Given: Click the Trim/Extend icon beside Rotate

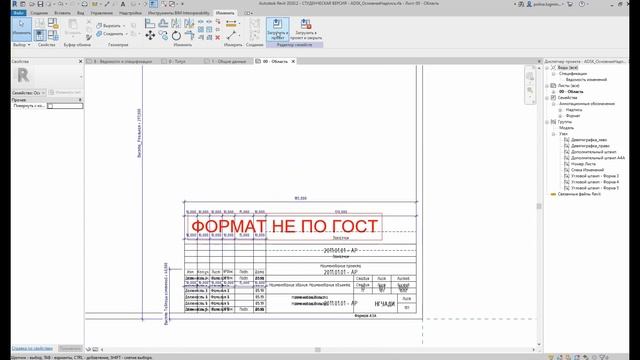Looking at the screenshot, I should 189,36.
